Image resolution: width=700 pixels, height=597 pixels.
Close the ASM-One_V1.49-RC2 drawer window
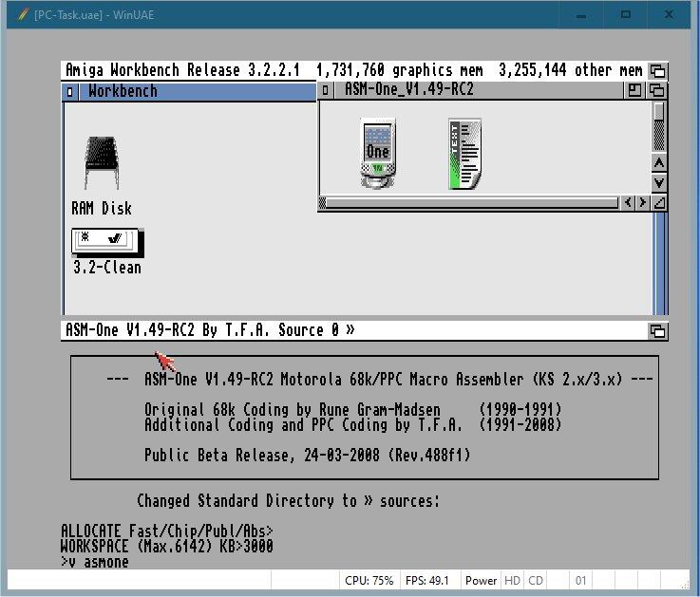(326, 90)
